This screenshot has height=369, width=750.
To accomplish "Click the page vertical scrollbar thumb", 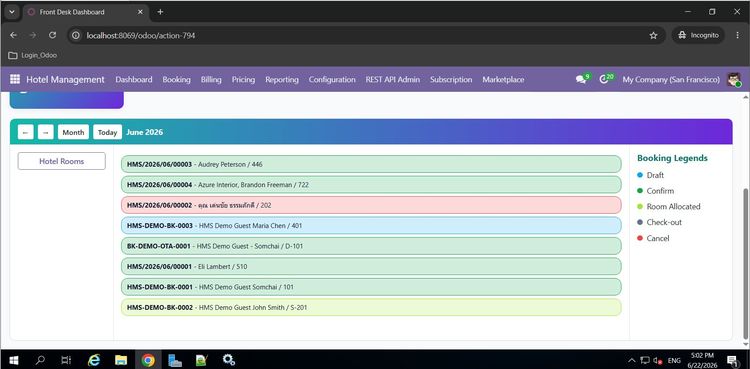I will (745, 263).
